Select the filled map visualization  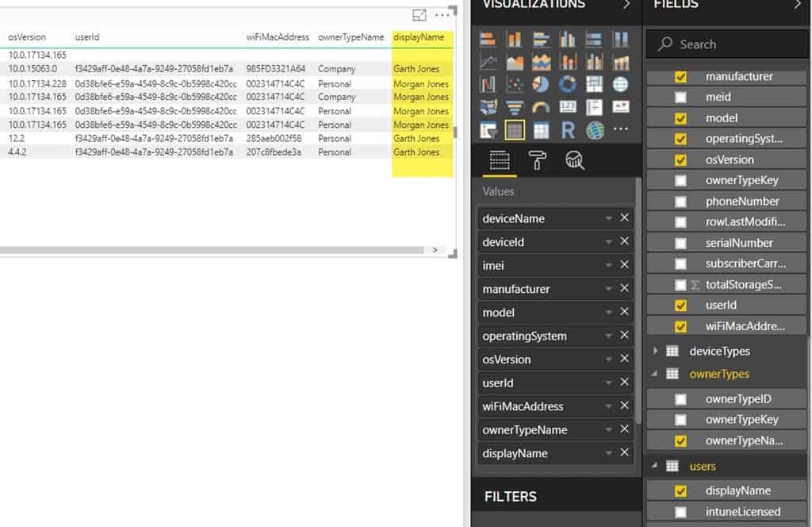pos(488,107)
